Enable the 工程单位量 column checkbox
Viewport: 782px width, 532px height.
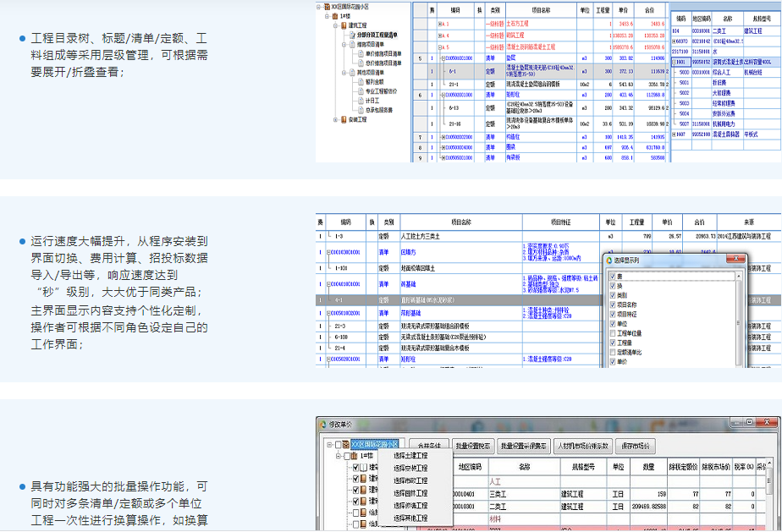coord(614,333)
